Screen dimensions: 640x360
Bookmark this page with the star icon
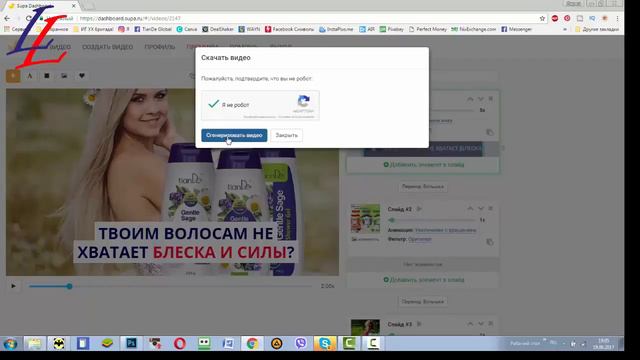(x=542, y=18)
